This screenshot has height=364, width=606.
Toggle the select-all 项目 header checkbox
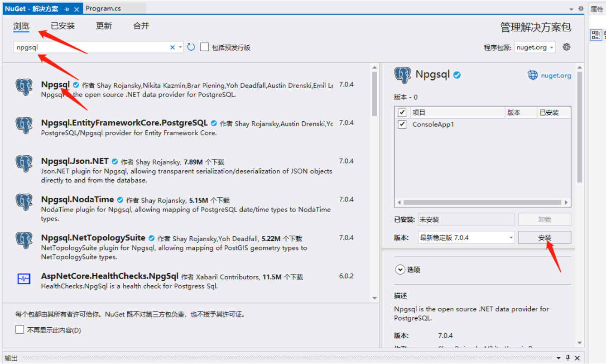click(402, 113)
